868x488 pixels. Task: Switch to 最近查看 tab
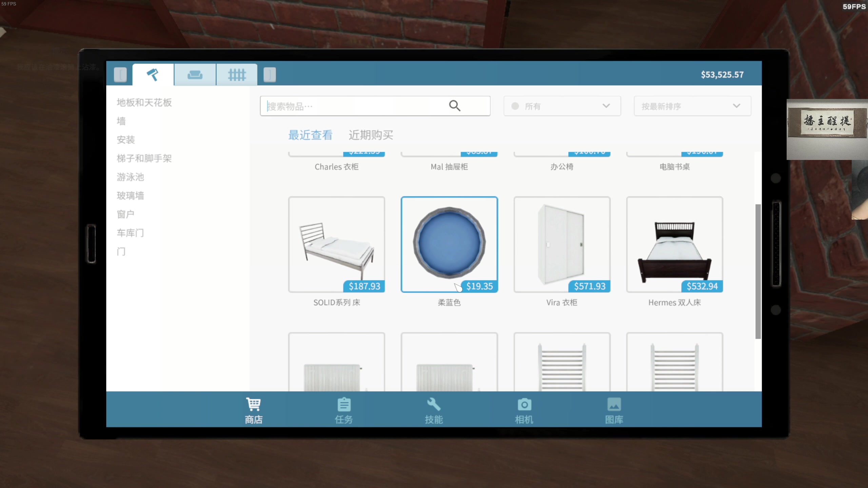pyautogui.click(x=310, y=135)
